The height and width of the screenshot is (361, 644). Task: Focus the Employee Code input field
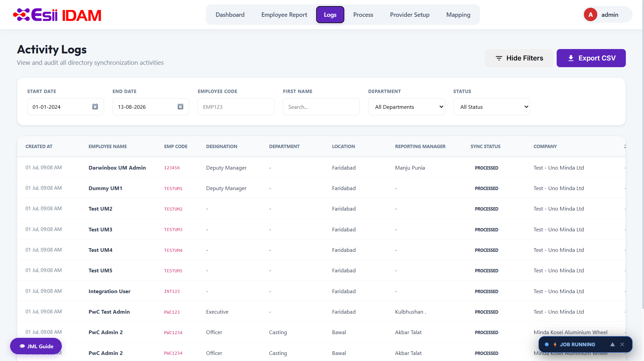coord(236,107)
